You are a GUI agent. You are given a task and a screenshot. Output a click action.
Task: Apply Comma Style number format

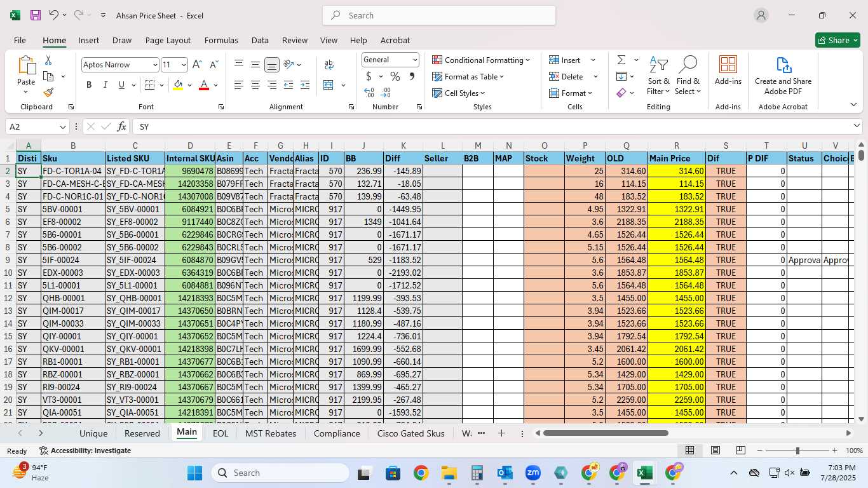pos(412,76)
